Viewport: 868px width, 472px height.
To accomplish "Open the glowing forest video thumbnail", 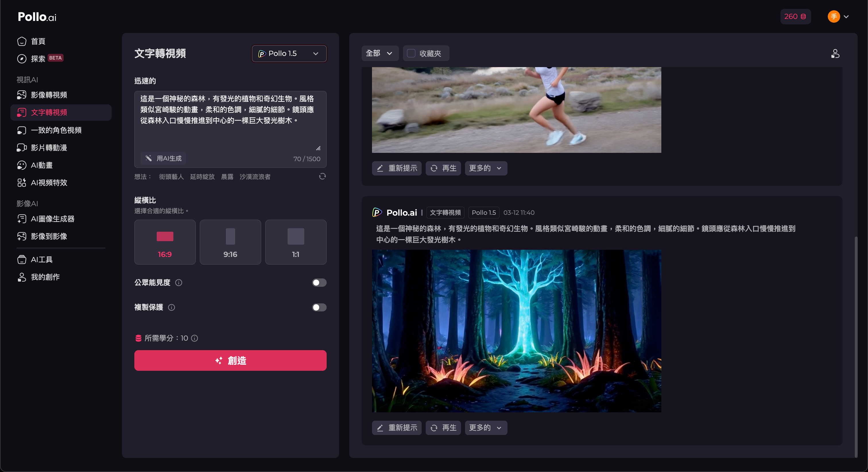I will pyautogui.click(x=516, y=331).
